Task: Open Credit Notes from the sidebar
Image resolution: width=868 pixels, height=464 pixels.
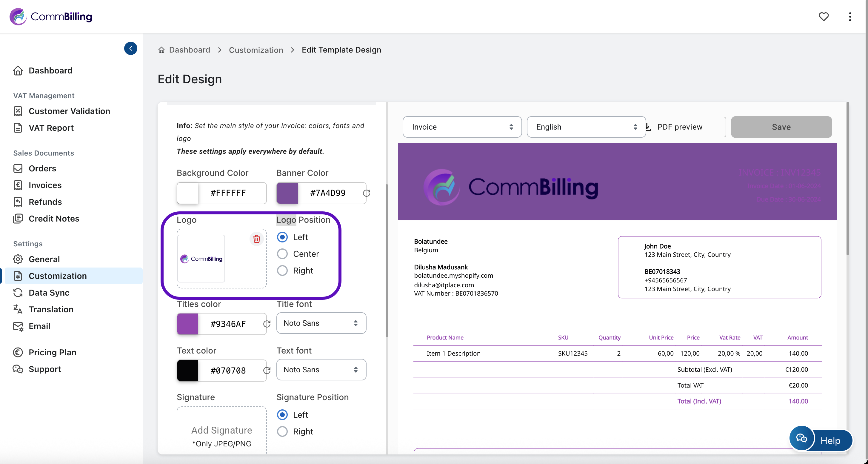Action: coord(54,218)
